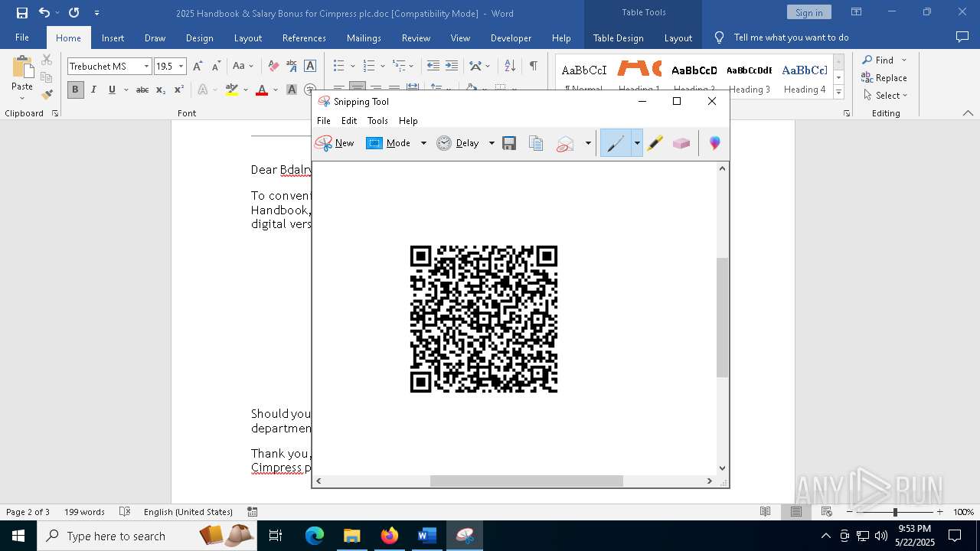
Task: Switch to Read Mode view icon
Action: tap(765, 512)
